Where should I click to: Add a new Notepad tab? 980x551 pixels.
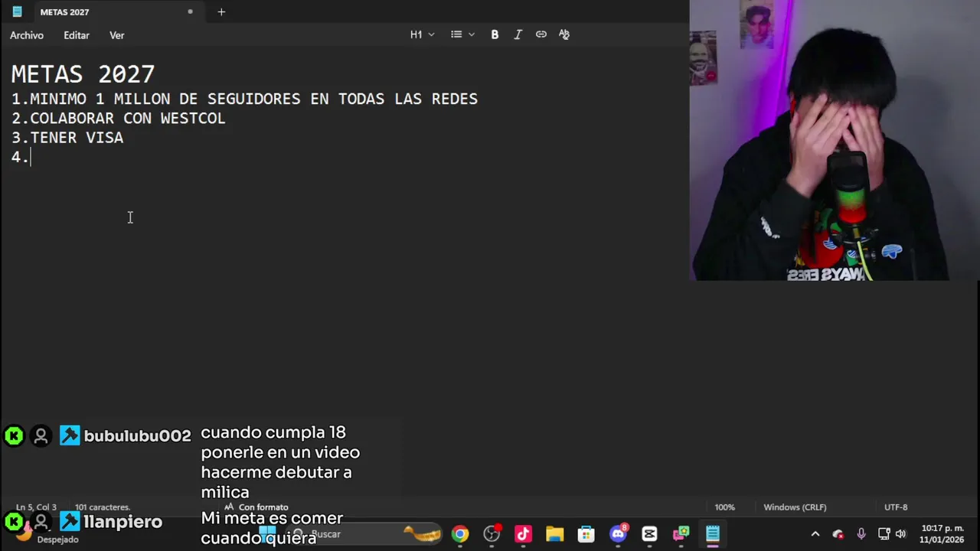pyautogui.click(x=221, y=11)
